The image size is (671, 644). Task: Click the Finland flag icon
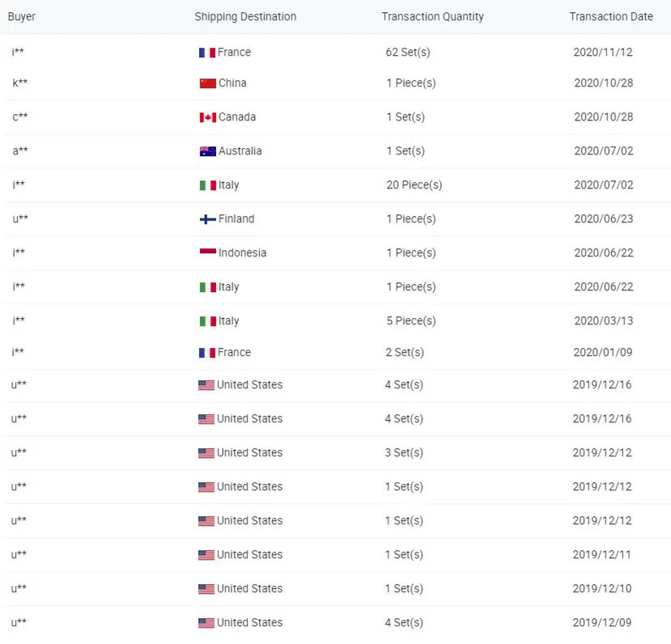coord(207,219)
